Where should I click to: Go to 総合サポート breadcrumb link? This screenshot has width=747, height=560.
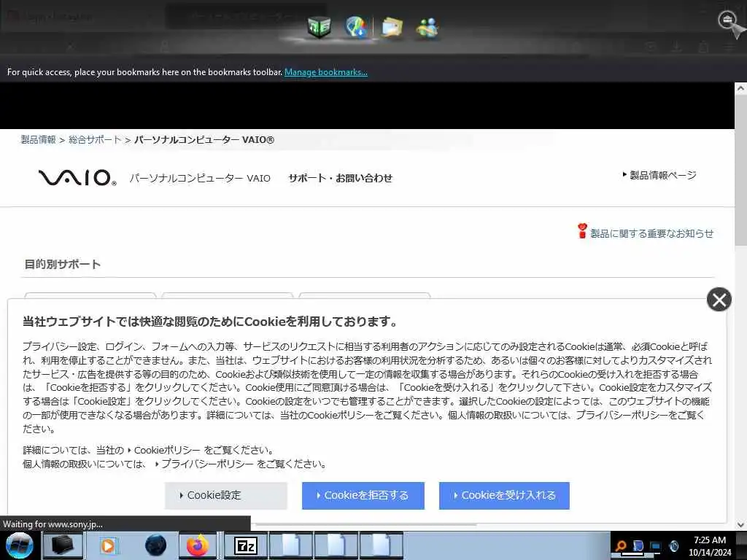click(95, 139)
